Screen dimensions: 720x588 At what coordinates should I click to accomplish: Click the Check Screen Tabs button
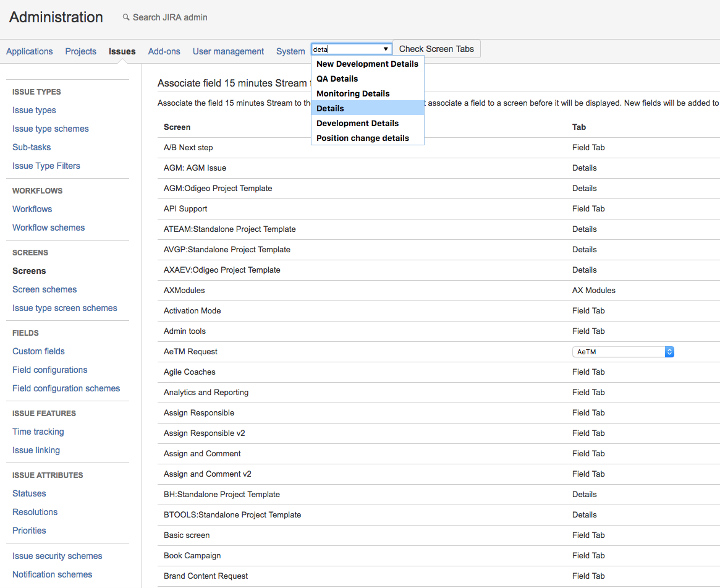click(x=436, y=49)
